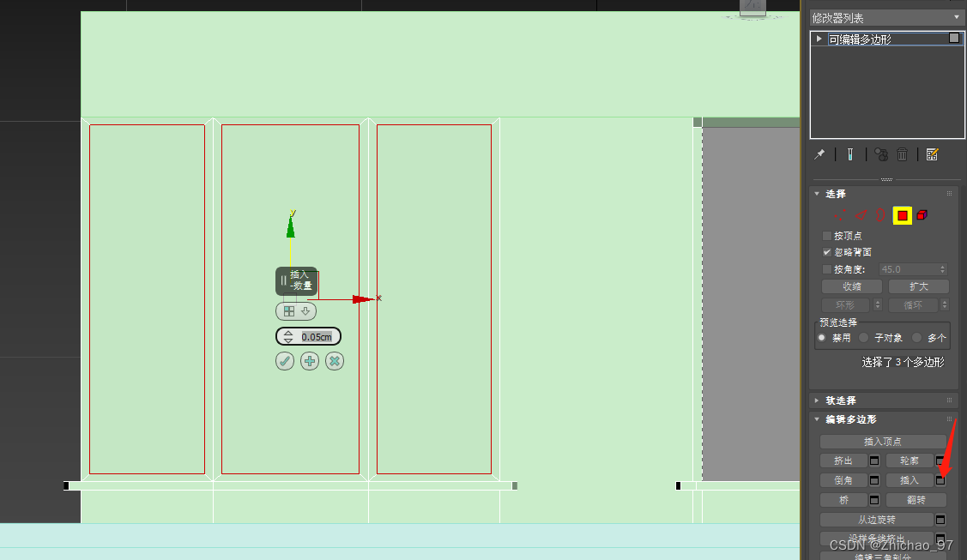Open configure modifier sets icon

click(932, 154)
